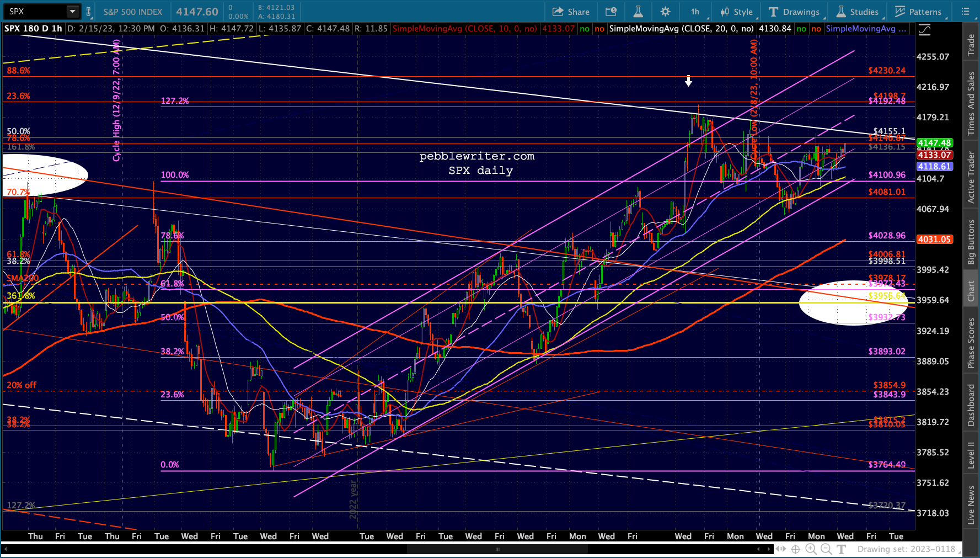The image size is (980, 558).
Task: Open the Active Trader sidebar tab
Action: point(971,177)
